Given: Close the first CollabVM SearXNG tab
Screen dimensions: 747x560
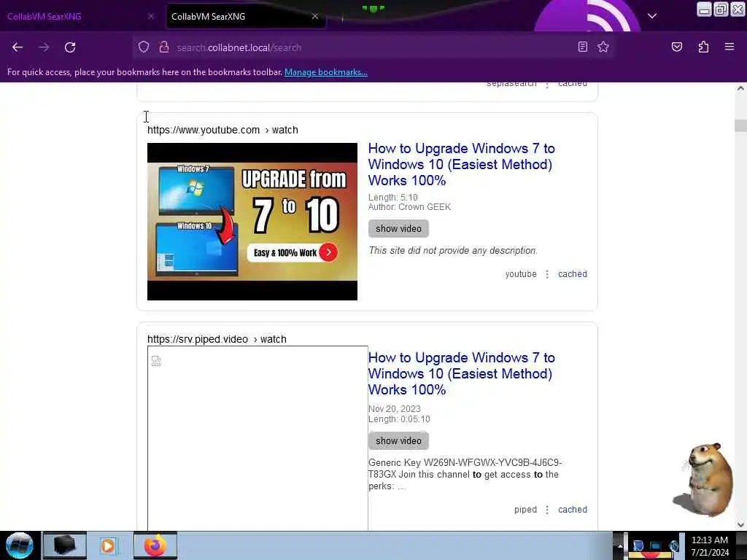Looking at the screenshot, I should [x=151, y=16].
